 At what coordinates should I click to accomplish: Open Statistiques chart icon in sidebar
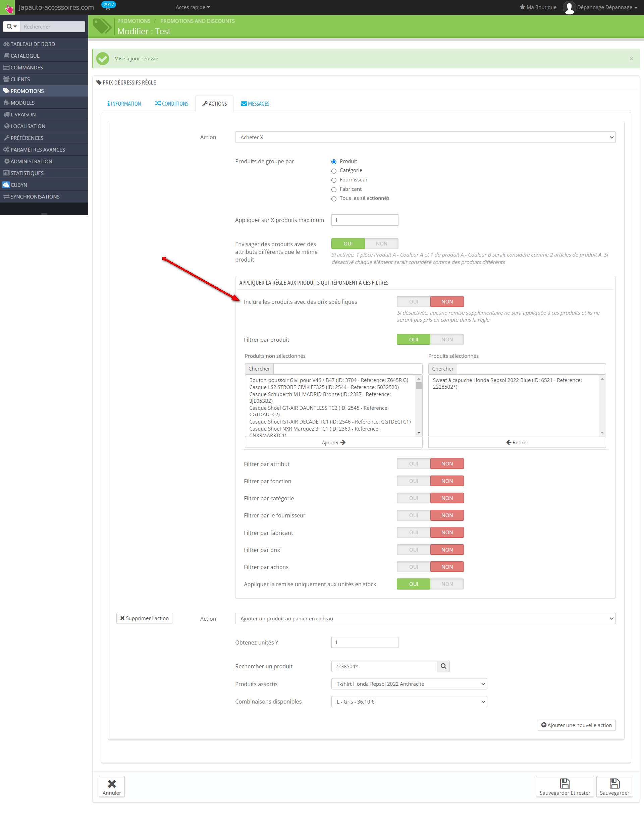(6, 173)
